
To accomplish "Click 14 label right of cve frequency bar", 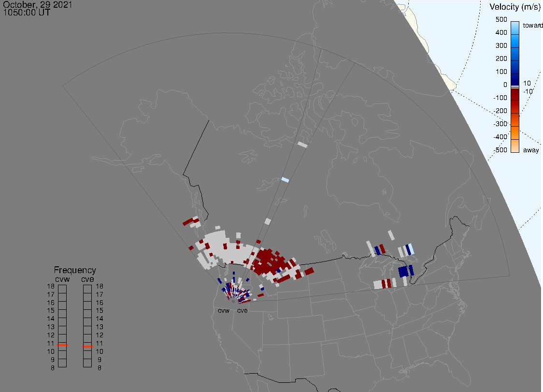I will click(x=100, y=319).
